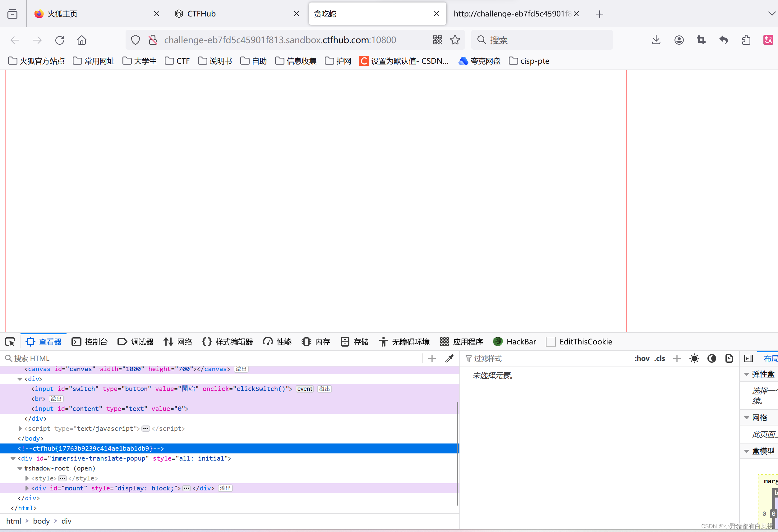Image resolution: width=778 pixels, height=532 pixels.
Task: Collapse the 盒模型 box model section
Action: [x=747, y=451]
